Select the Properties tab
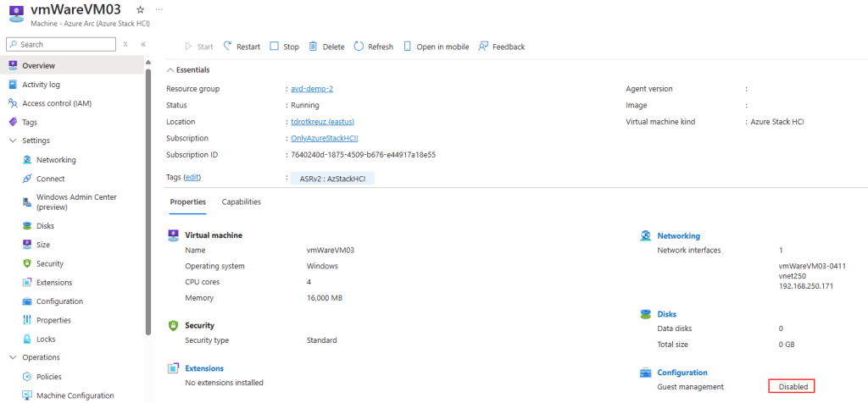 [x=187, y=201]
